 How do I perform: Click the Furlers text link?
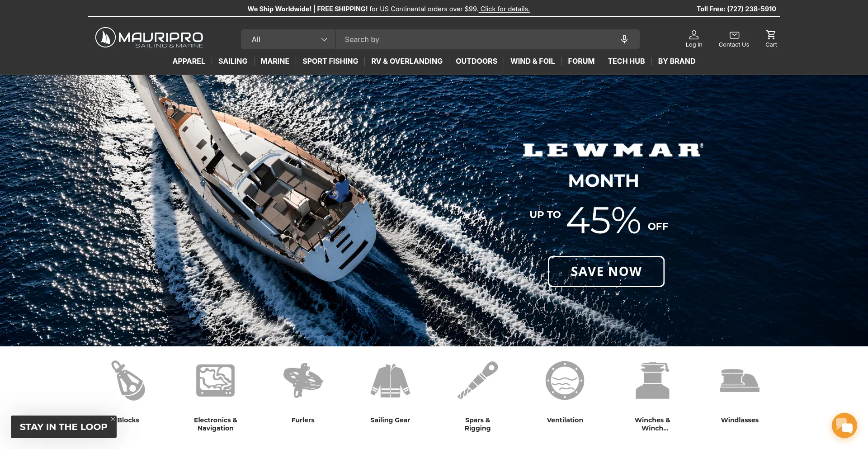point(303,420)
